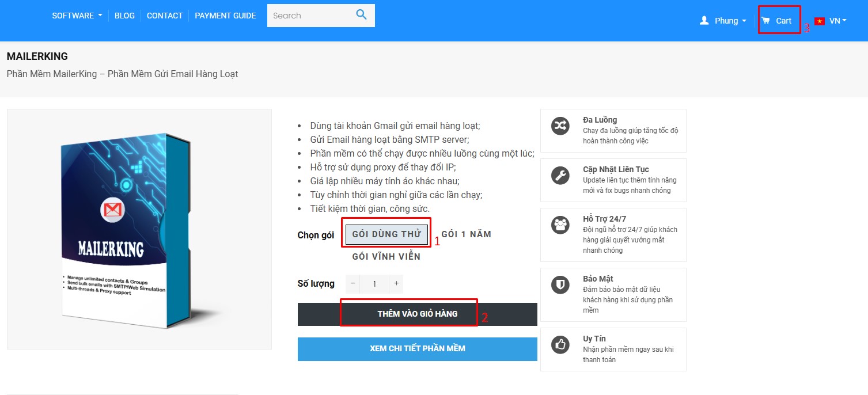Click the 'Phần Mềm Gửi Email Hàng Loạt' subtitle
The width and height of the screenshot is (868, 395).
coord(173,74)
